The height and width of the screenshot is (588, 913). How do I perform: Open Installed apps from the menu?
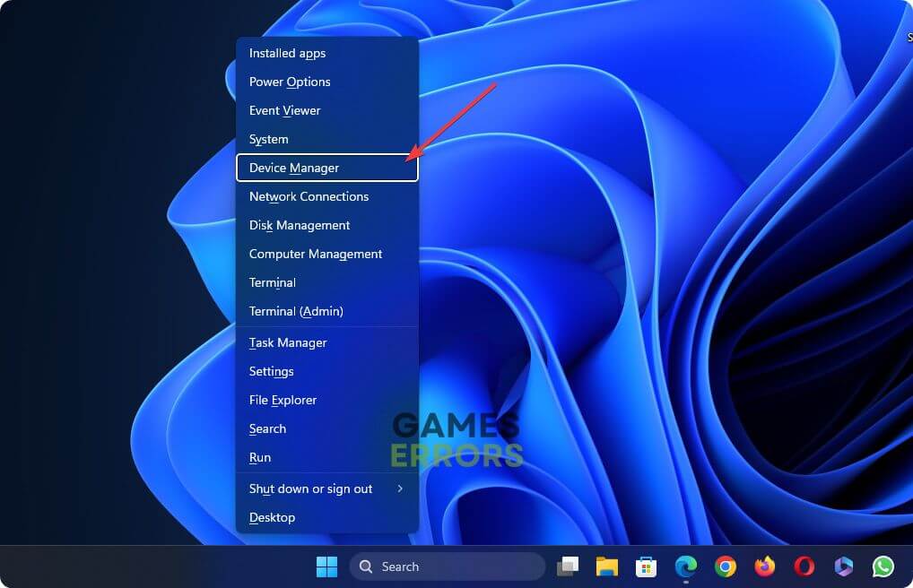tap(326, 54)
